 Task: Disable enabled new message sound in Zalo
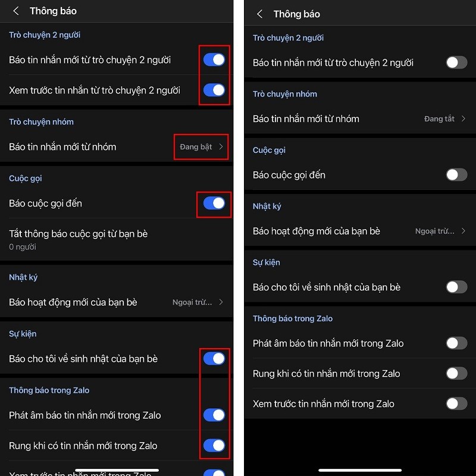coord(214,415)
